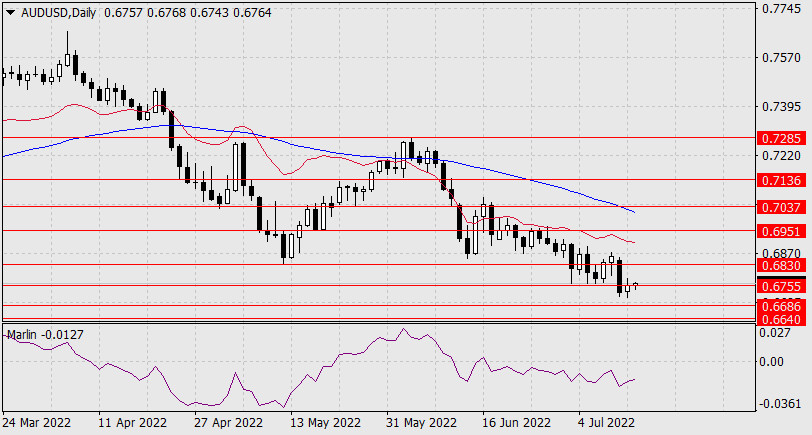Select the 0.6755 red price level label
Screen dimensions: 812x435
point(781,286)
